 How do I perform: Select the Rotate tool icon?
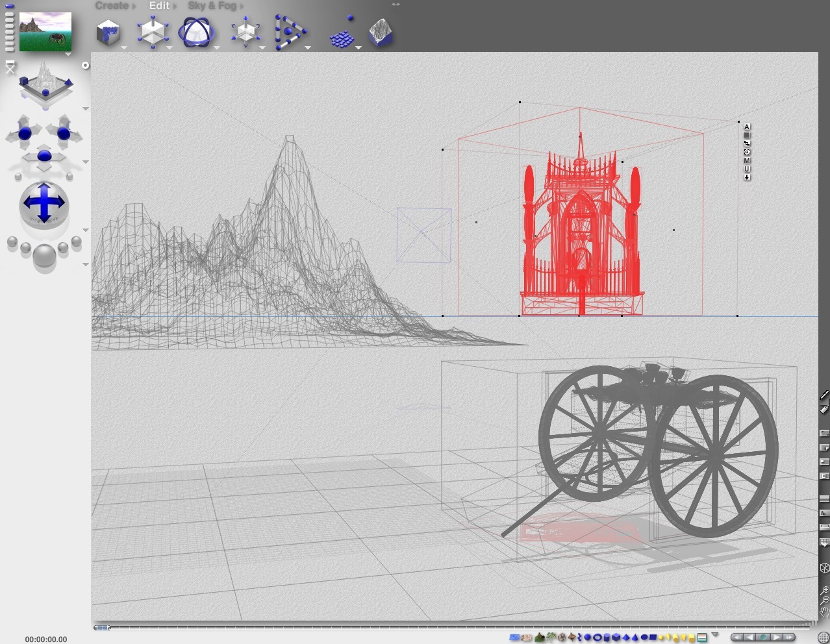click(x=197, y=32)
